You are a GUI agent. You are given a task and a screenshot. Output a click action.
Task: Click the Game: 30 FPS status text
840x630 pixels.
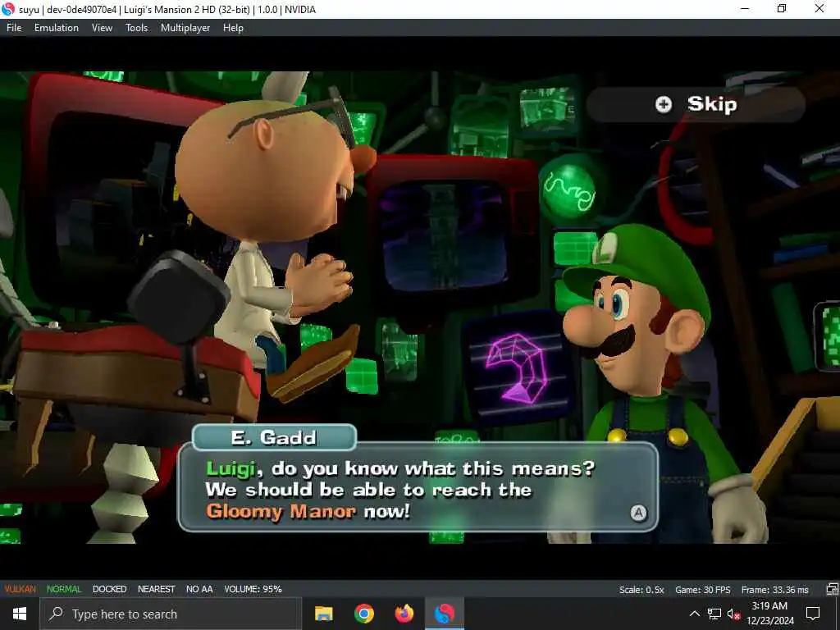tap(702, 590)
